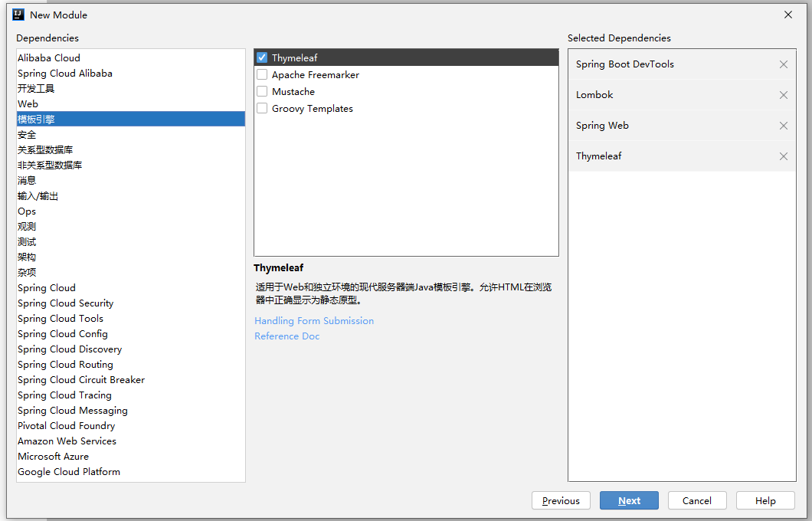Select the 杂项 category
The height and width of the screenshot is (521, 812).
131,273
